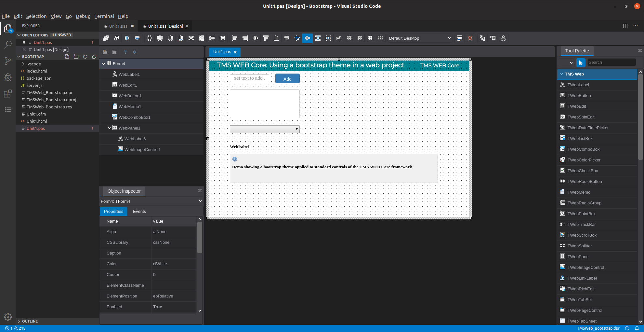Move structure item up with arrow icon
The width and height of the screenshot is (644, 332).
pyautogui.click(x=125, y=52)
